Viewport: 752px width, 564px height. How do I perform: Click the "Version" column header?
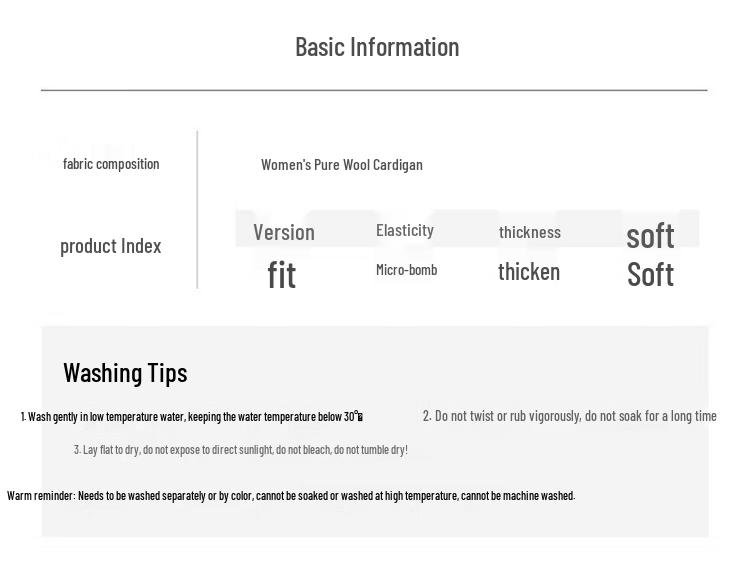point(284,232)
